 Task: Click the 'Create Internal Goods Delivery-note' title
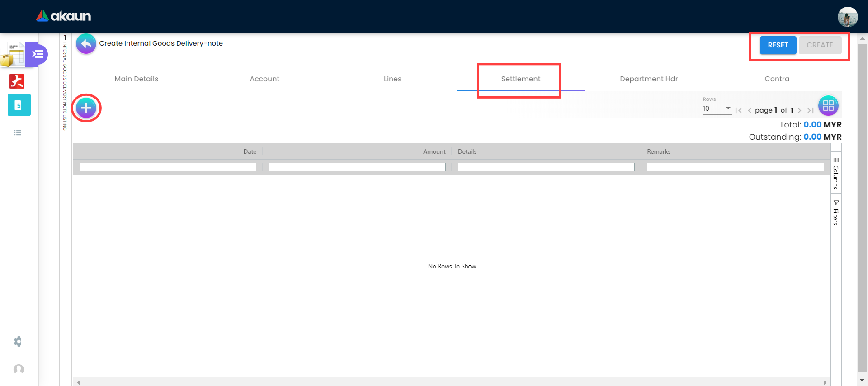click(161, 43)
